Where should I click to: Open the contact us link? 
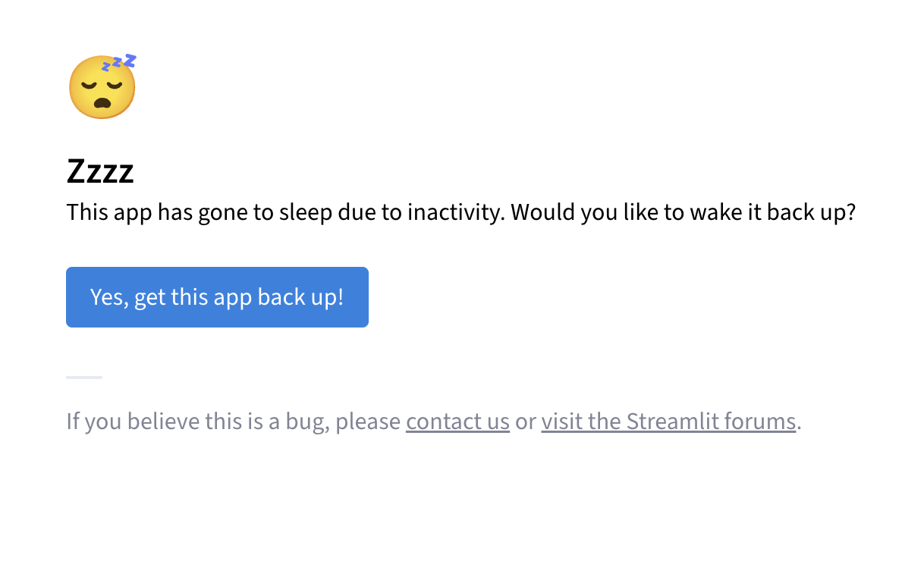457,422
